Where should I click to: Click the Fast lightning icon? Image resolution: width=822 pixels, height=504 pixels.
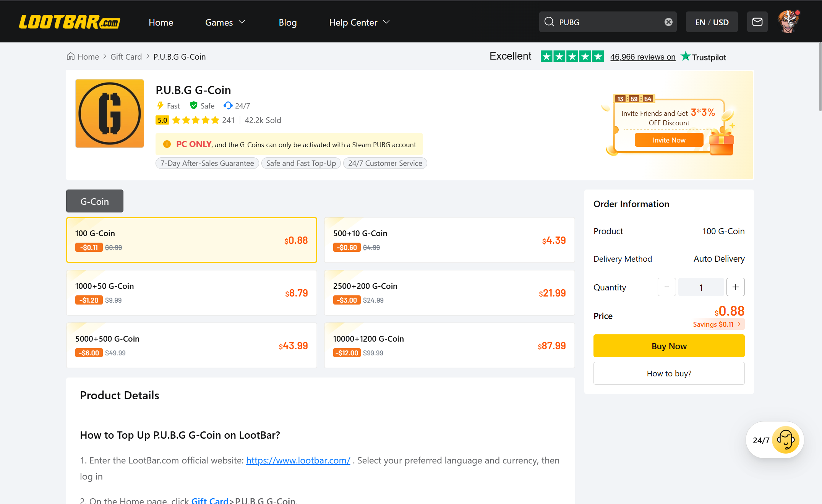click(160, 105)
